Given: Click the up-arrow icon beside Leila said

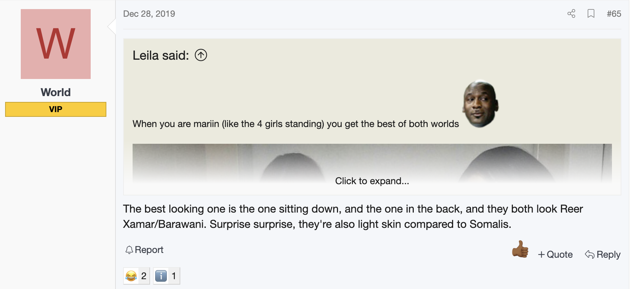Looking at the screenshot, I should pos(201,55).
